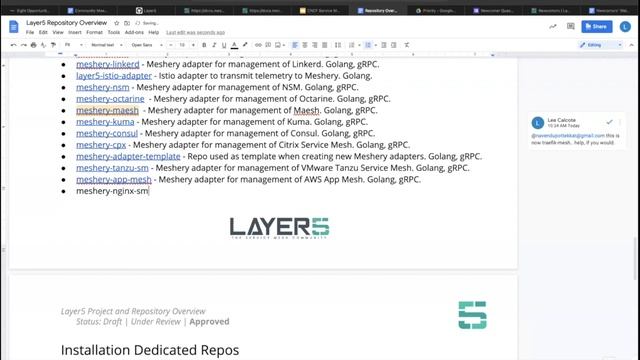The width and height of the screenshot is (640, 360).
Task: Open the highlight color pen tool
Action: point(245,45)
